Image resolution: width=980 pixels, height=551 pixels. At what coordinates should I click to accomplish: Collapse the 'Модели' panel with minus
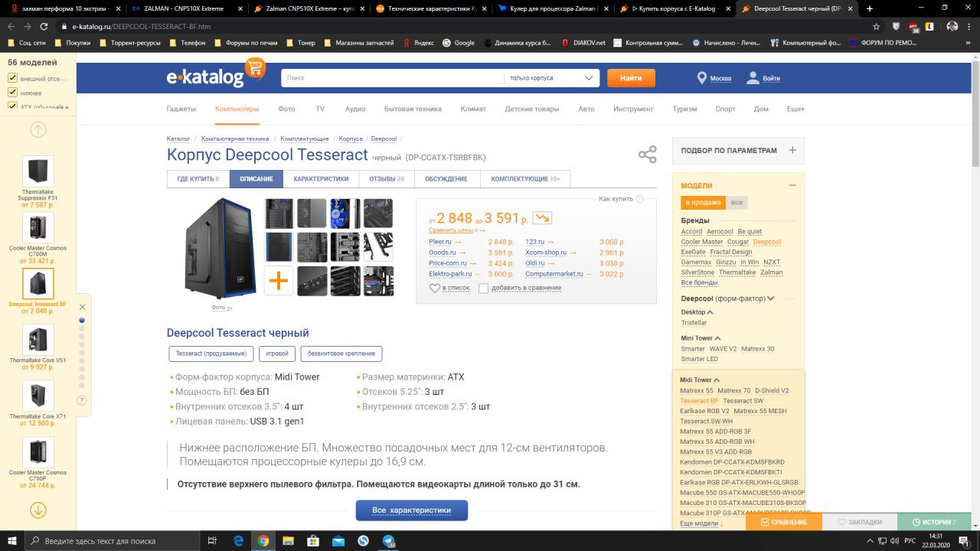(x=792, y=185)
